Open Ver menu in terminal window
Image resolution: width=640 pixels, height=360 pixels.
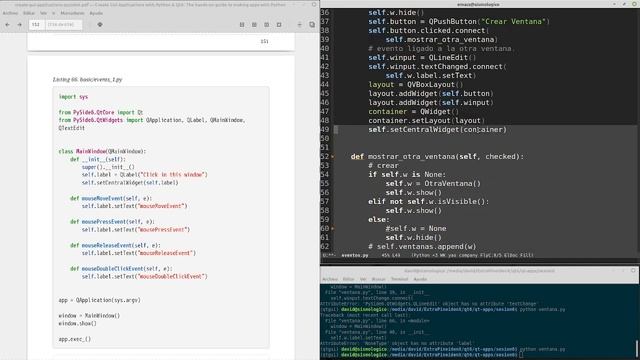[x=363, y=279]
